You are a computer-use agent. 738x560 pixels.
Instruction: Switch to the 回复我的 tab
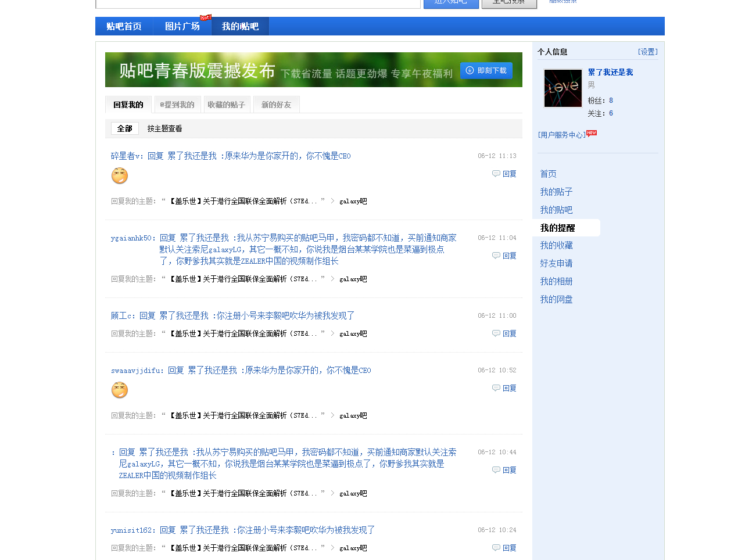pos(128,105)
